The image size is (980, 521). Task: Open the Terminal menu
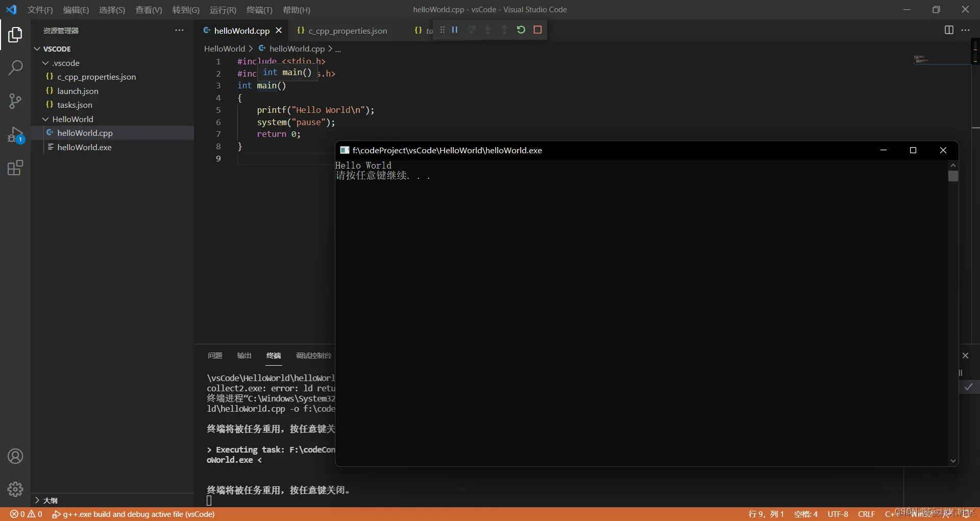(x=259, y=10)
